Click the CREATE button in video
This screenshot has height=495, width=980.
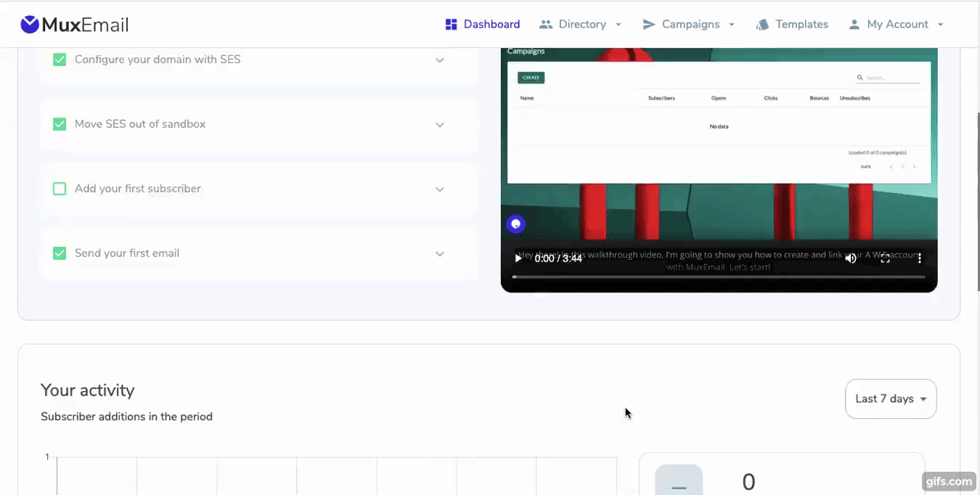tap(531, 78)
